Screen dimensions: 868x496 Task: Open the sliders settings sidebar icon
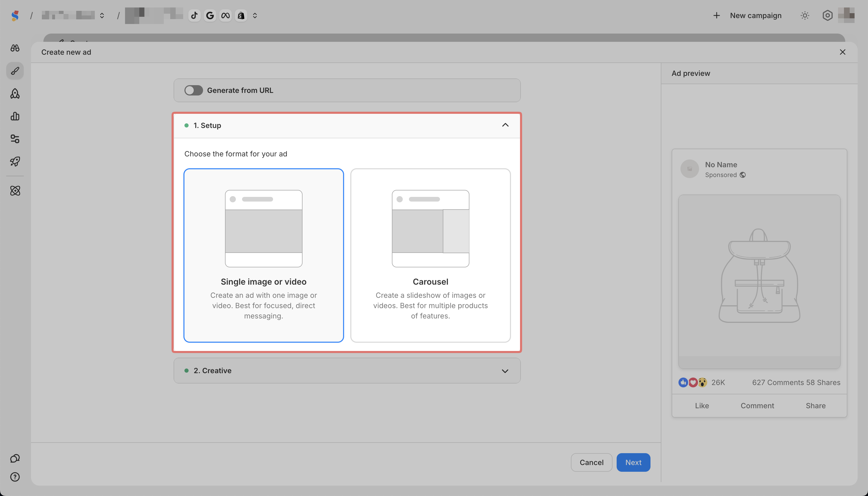pos(15,139)
